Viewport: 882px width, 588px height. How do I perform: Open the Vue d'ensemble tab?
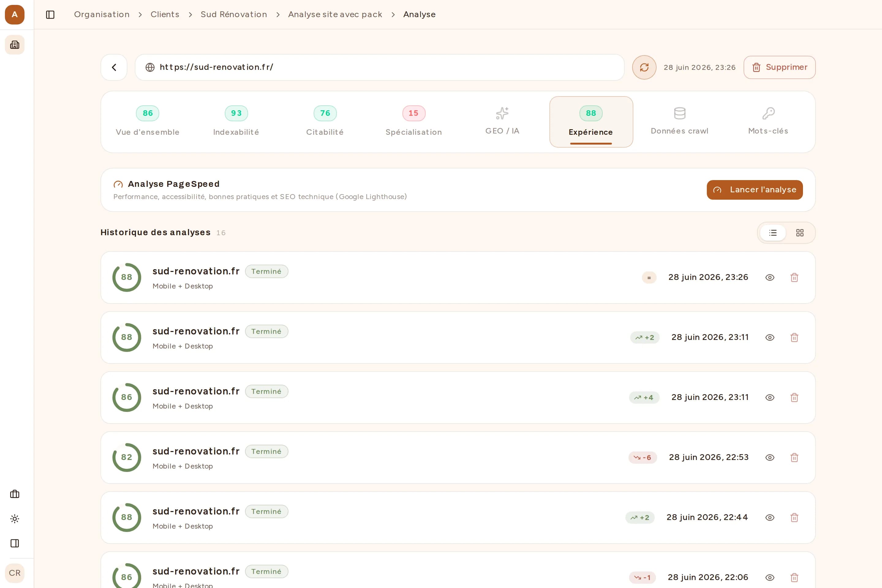148,122
